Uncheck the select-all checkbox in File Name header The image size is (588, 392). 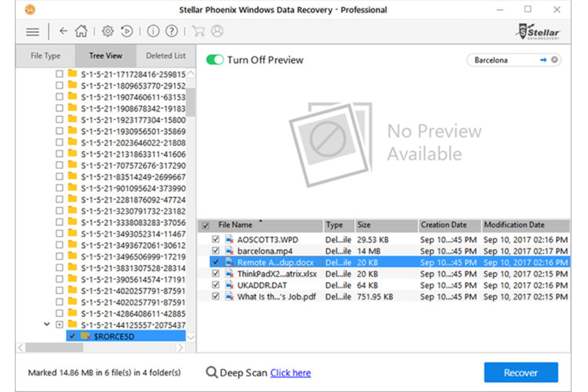pos(205,226)
